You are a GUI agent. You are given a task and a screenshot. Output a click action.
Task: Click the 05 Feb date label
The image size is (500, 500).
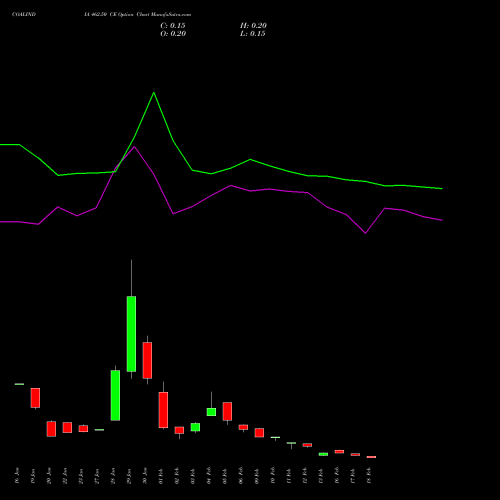point(225,476)
